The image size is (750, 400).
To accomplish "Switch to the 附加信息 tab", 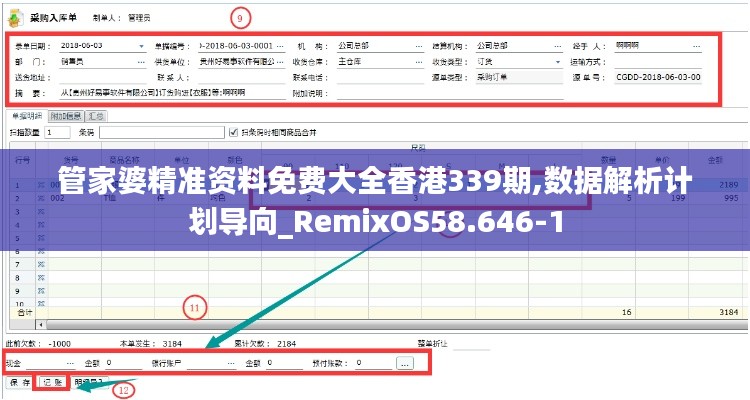I will click(x=66, y=116).
